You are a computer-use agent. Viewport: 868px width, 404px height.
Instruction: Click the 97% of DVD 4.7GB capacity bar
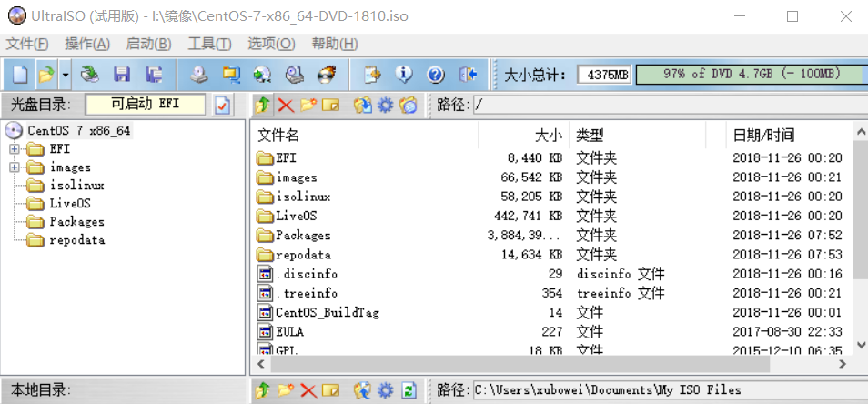click(751, 75)
